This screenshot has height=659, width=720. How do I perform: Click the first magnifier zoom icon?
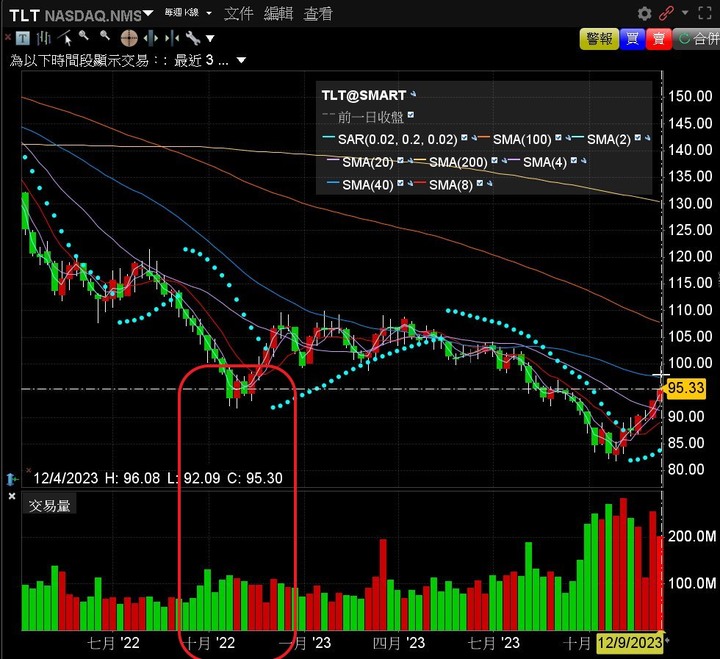(x=84, y=36)
